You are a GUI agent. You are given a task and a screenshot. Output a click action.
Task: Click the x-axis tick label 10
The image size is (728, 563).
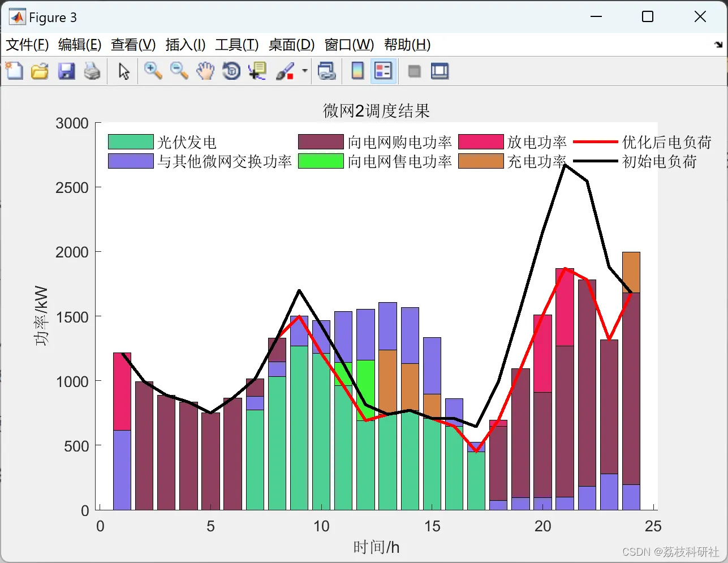click(321, 526)
